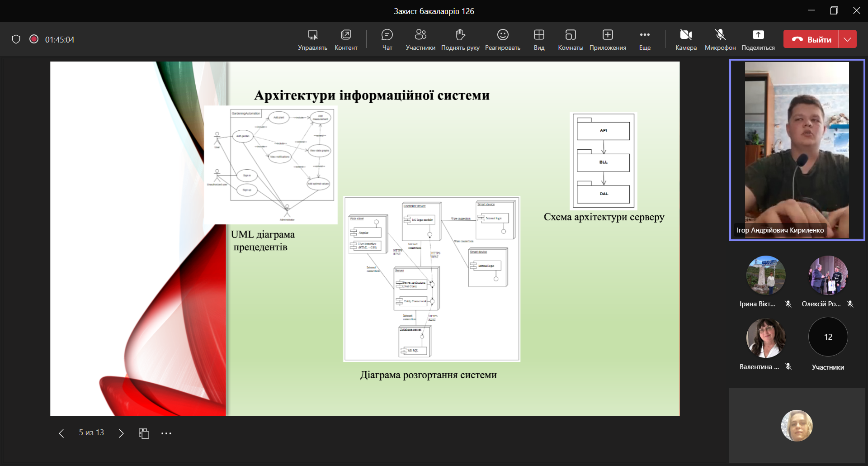Unmute the microphone
Image resolution: width=868 pixels, height=466 pixels.
pos(720,39)
